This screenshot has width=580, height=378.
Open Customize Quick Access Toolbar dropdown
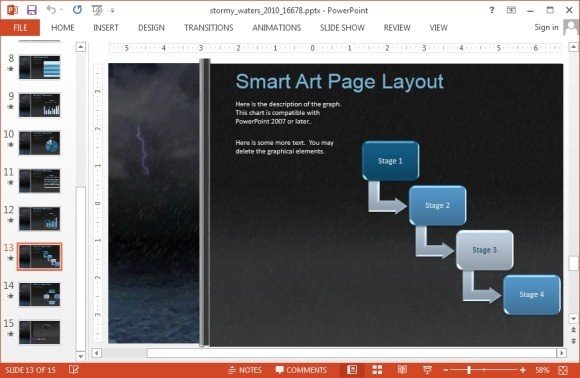coord(112,11)
